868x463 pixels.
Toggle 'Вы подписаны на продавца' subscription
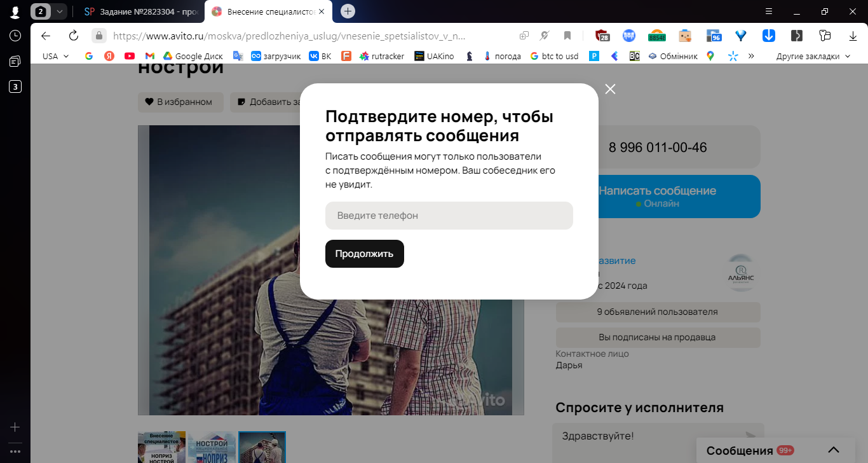(658, 338)
